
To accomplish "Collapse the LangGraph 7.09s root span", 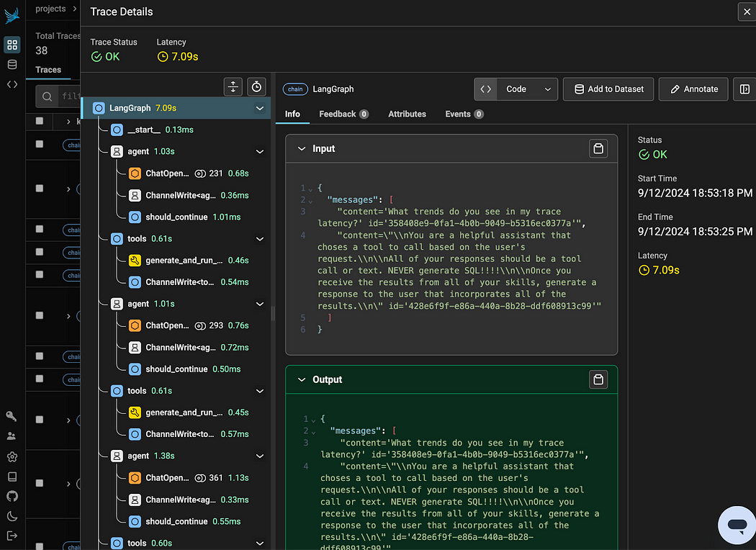I will point(260,108).
